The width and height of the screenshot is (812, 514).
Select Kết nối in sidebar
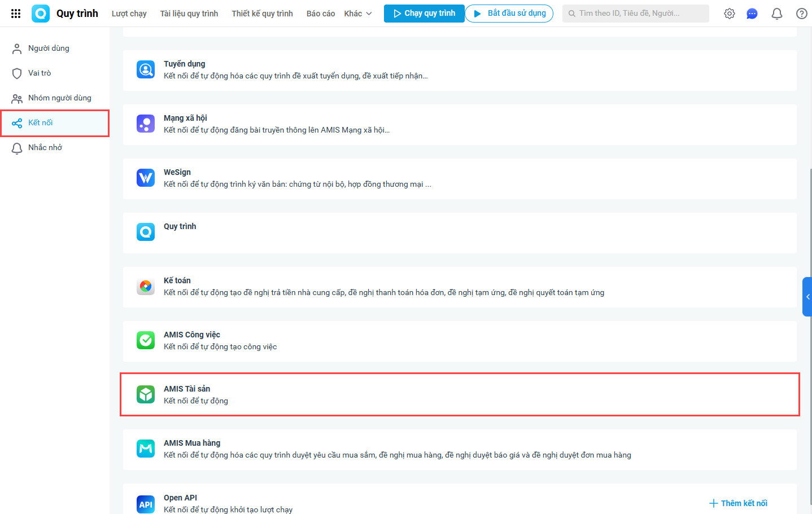(55, 123)
